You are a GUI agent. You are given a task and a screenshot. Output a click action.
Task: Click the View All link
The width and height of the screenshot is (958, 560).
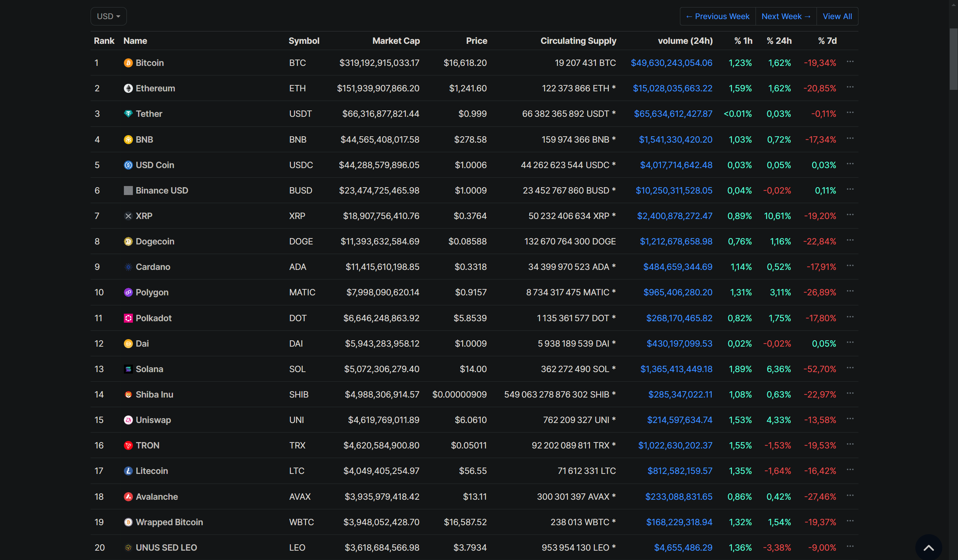(x=837, y=16)
